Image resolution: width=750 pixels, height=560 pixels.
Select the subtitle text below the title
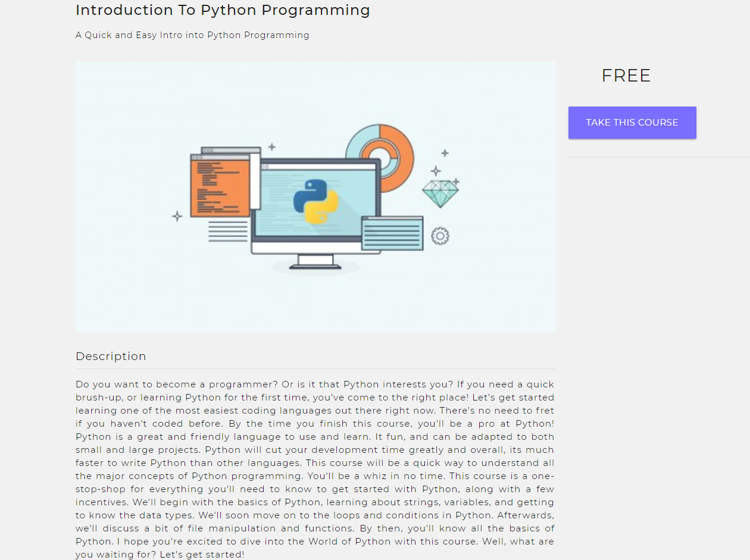192,35
